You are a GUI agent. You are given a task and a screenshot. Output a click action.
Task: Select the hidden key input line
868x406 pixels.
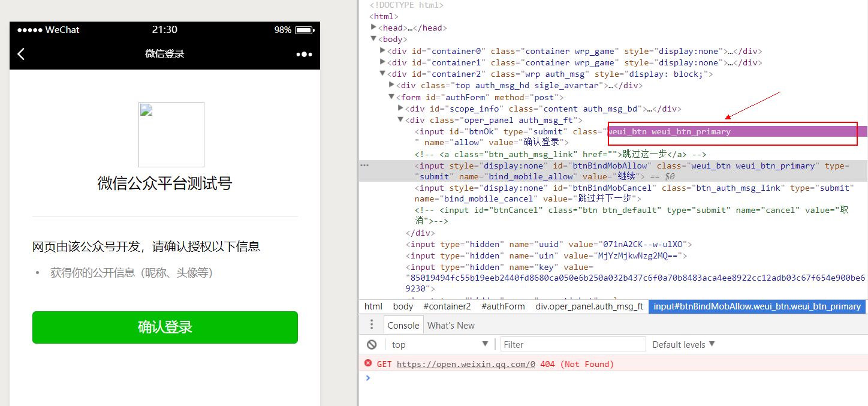pos(635,278)
